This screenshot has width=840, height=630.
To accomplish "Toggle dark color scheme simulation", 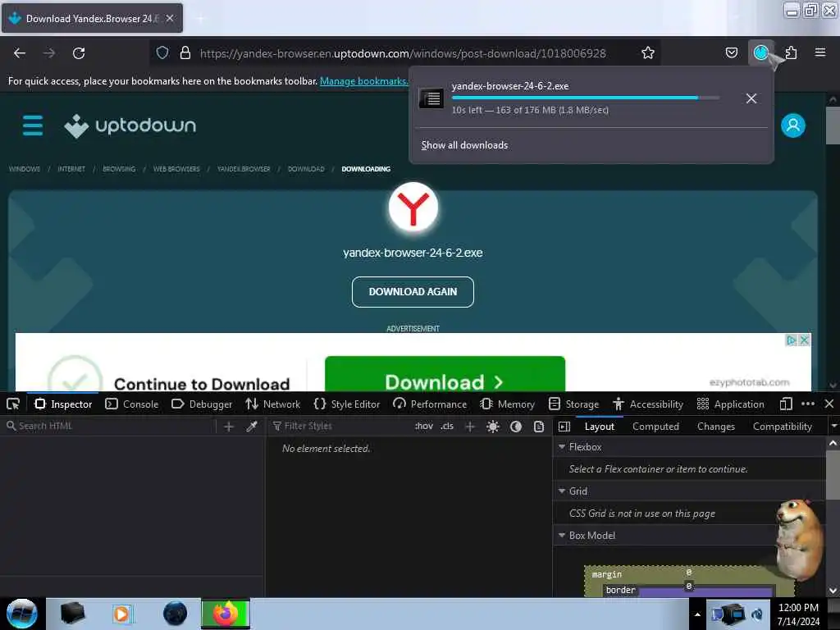I will pyautogui.click(x=516, y=427).
